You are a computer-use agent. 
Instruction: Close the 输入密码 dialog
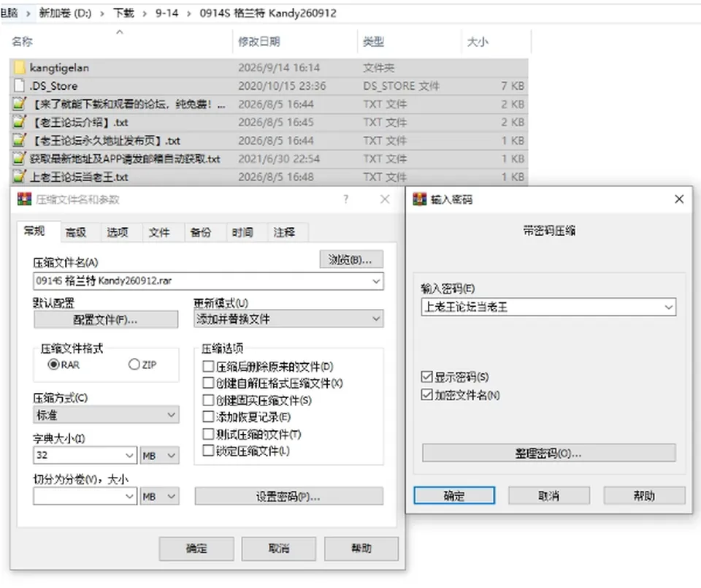(x=679, y=199)
